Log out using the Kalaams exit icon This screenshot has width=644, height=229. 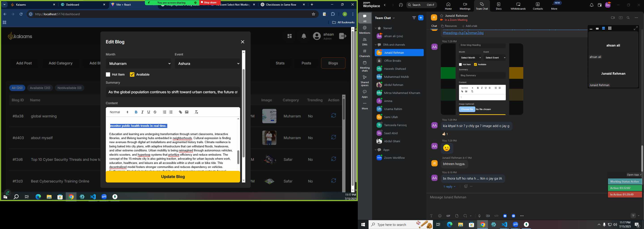click(x=343, y=36)
